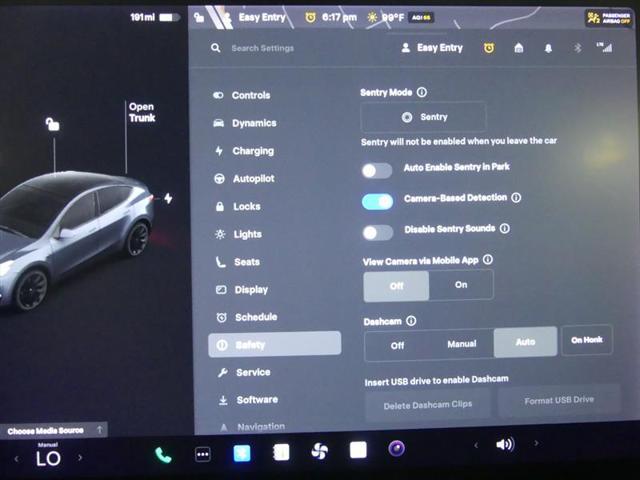Tap Delete Dashcam Clips button
640x480 pixels.
[428, 405]
